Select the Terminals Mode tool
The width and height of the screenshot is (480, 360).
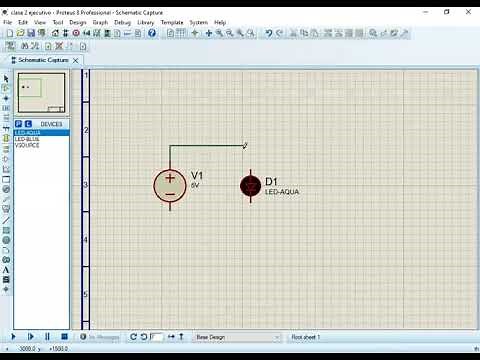(x=6, y=149)
